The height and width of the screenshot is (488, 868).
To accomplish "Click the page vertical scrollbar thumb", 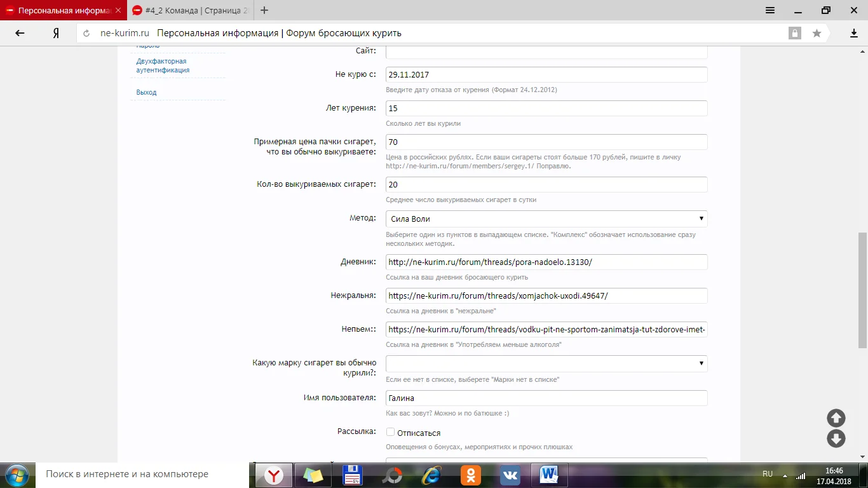I will 862,290.
